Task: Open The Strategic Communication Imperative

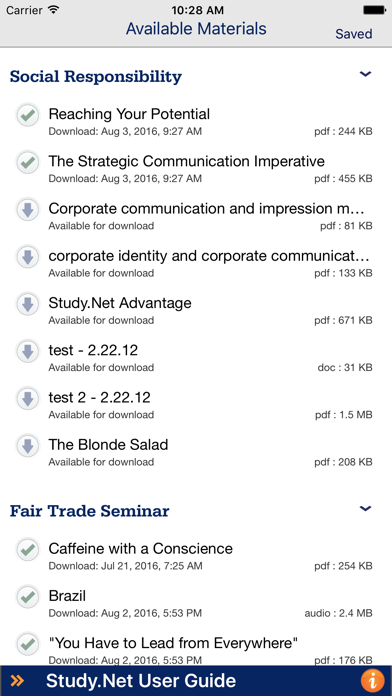Action: 196,168
